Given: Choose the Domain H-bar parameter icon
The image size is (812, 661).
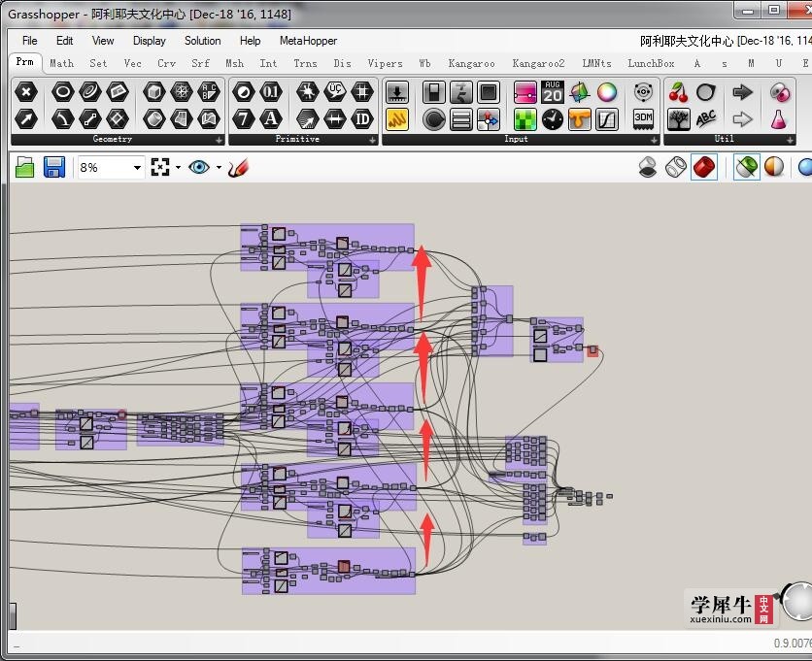Looking at the screenshot, I should pos(334,119).
